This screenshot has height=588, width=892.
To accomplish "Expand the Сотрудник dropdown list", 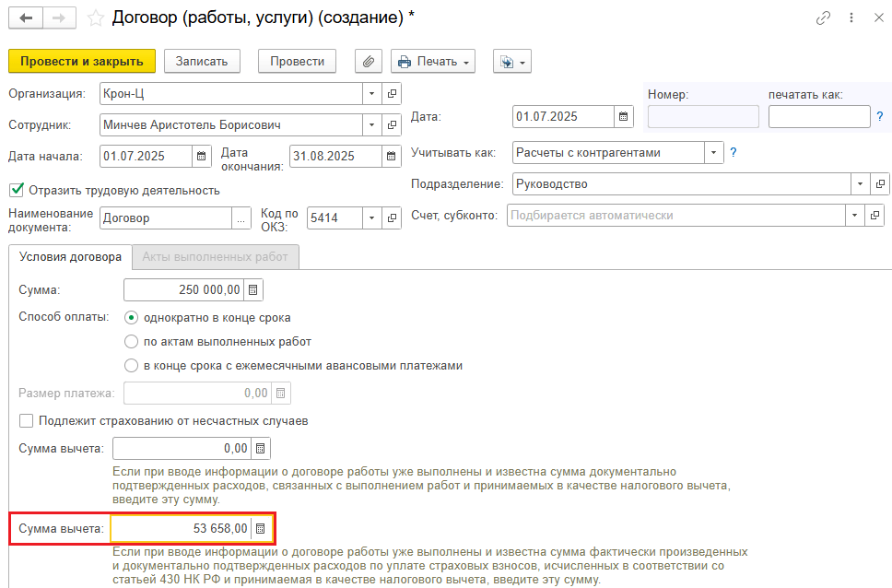I will pyautogui.click(x=371, y=124).
